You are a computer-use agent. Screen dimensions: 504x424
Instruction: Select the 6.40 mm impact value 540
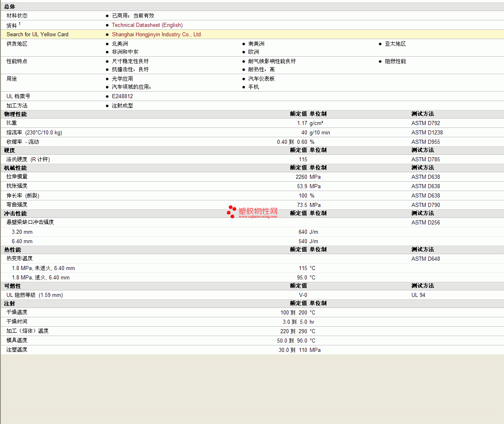[x=303, y=242]
